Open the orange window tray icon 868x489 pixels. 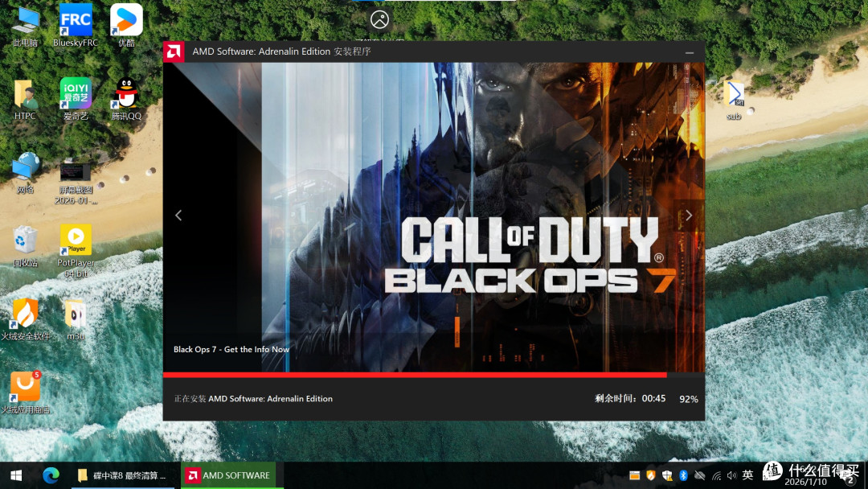tap(634, 475)
